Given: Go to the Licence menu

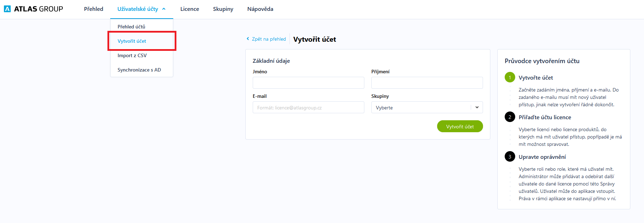Looking at the screenshot, I should point(190,9).
